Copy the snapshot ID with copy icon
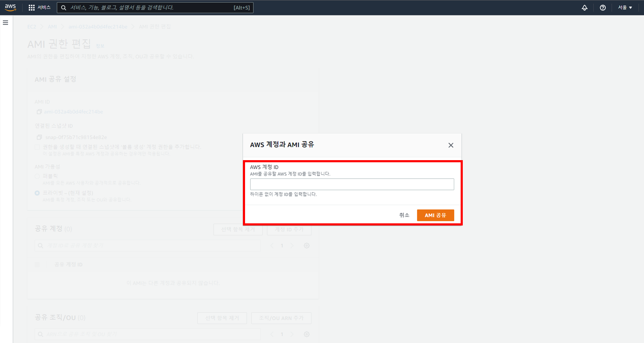The image size is (644, 343). (39, 137)
